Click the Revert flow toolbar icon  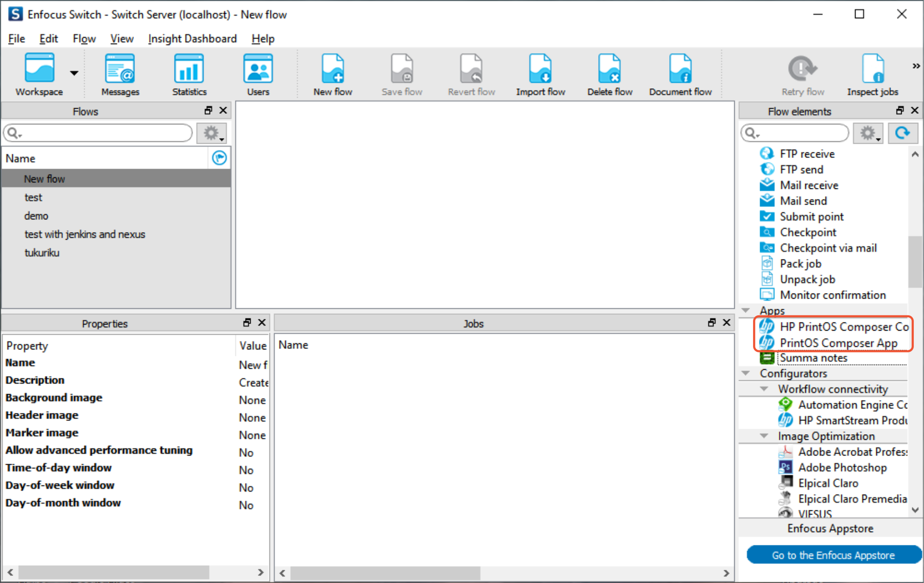471,74
